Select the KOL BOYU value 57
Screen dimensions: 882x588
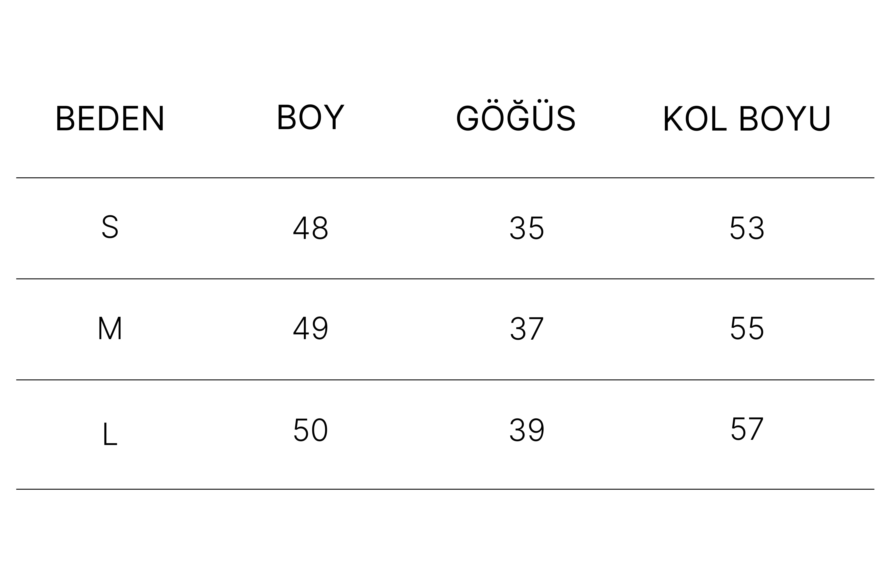[x=747, y=429]
